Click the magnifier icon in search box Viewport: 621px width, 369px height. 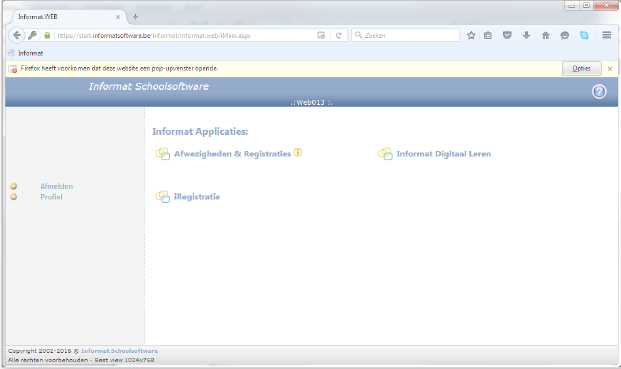358,35
